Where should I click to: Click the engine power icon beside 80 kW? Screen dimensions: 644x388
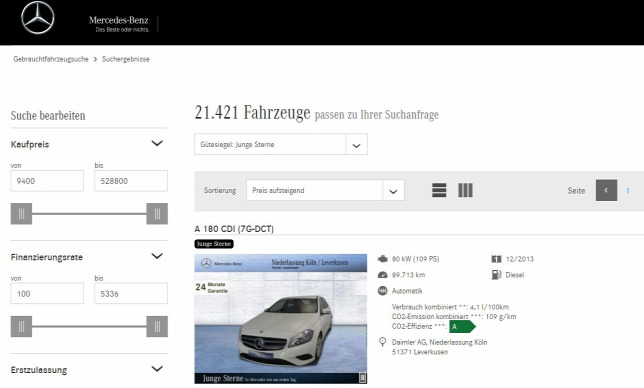[x=382, y=259]
